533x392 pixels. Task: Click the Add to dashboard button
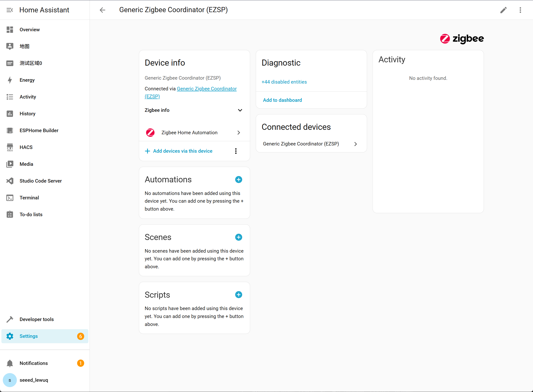(282, 100)
